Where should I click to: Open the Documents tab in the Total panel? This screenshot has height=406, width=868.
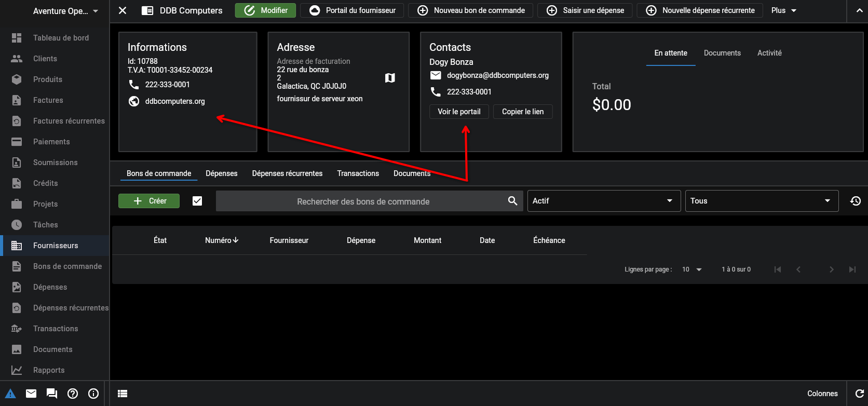pos(722,53)
